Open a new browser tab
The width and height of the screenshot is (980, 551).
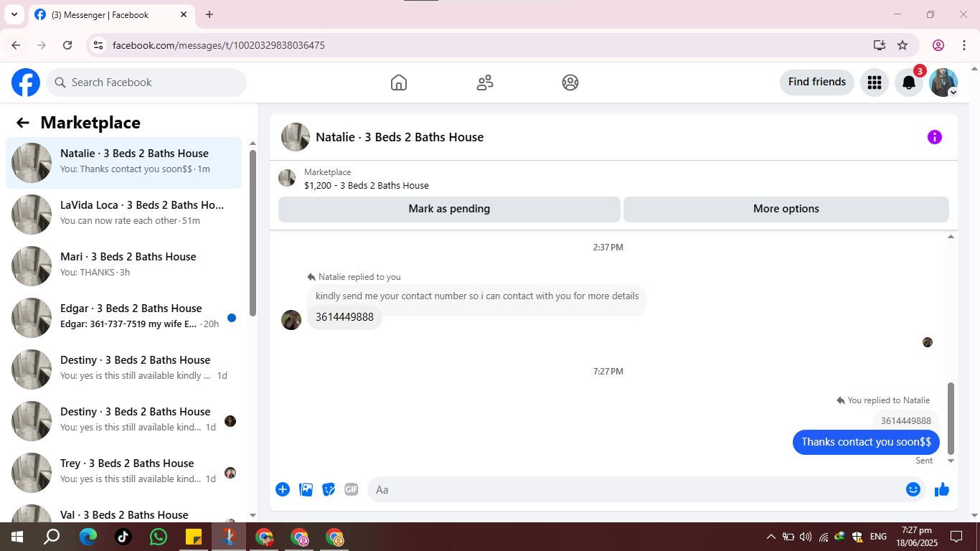209,14
